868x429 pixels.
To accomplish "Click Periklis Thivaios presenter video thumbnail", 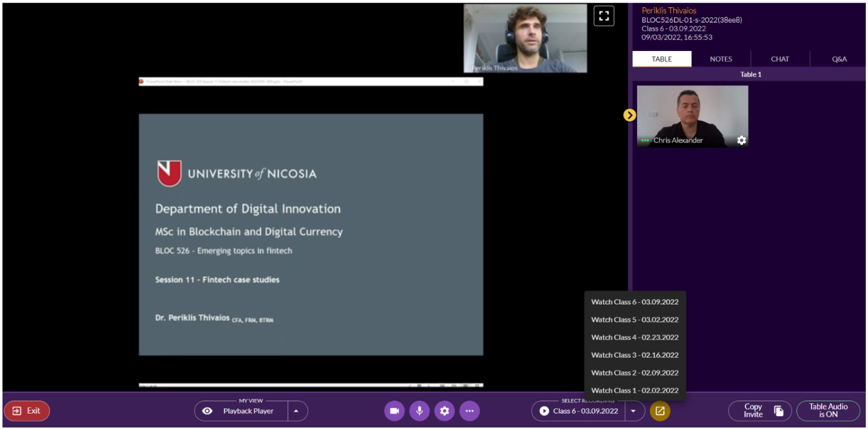I will [x=525, y=38].
